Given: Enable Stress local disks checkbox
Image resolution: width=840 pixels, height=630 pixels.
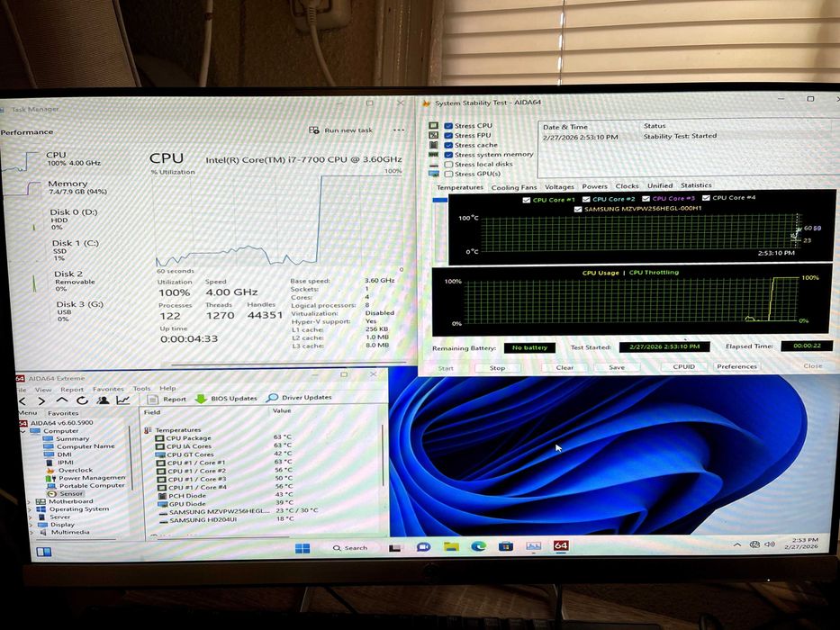Looking at the screenshot, I should pyautogui.click(x=448, y=165).
